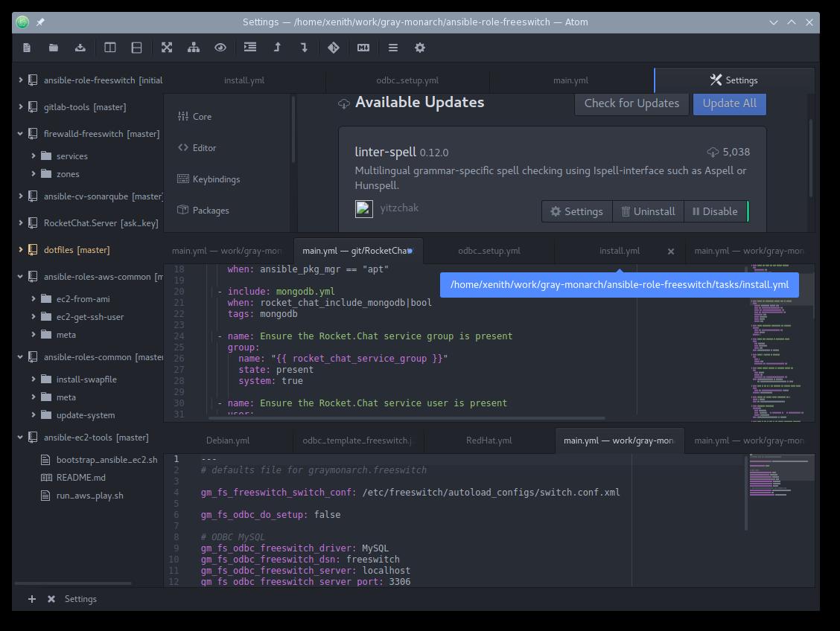Open settings via the toolbar gear icon
Screen dimensions: 840x631
[420, 48]
